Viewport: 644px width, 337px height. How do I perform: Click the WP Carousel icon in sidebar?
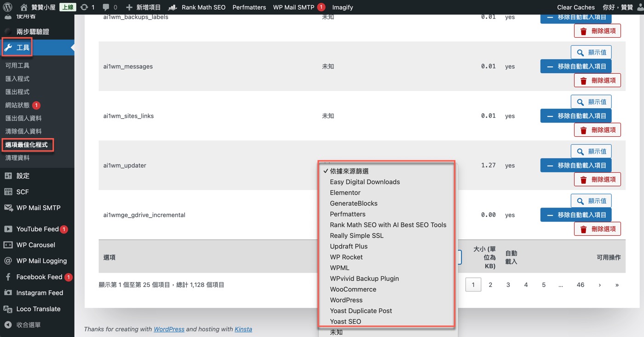8,244
